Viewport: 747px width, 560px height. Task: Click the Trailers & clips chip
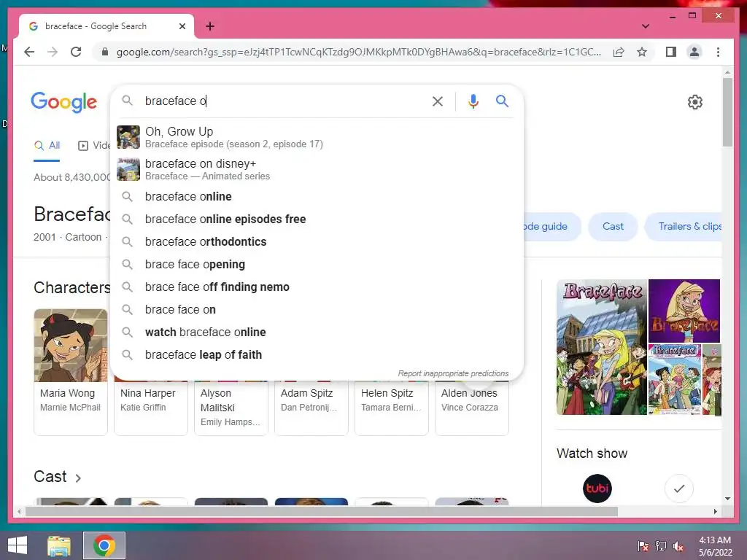click(x=684, y=226)
